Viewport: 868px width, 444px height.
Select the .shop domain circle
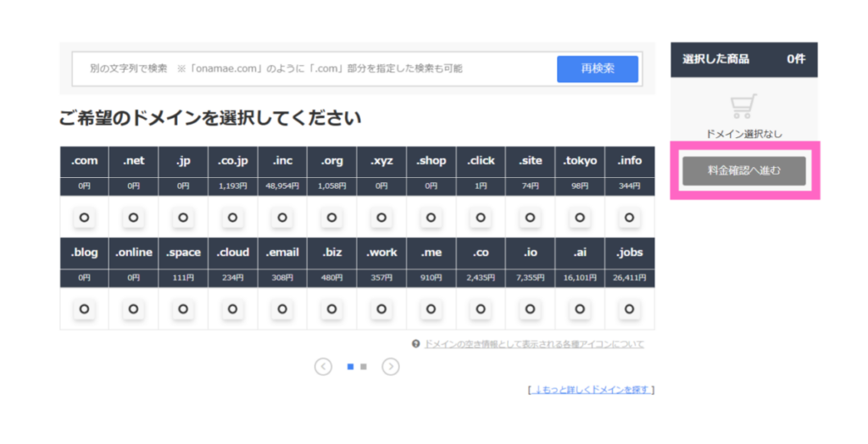tap(431, 218)
